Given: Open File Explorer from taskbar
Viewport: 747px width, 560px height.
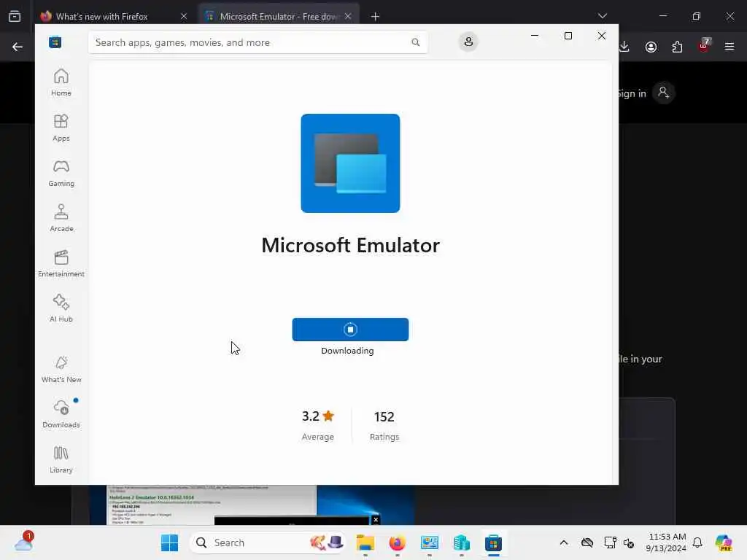Looking at the screenshot, I should [x=365, y=542].
